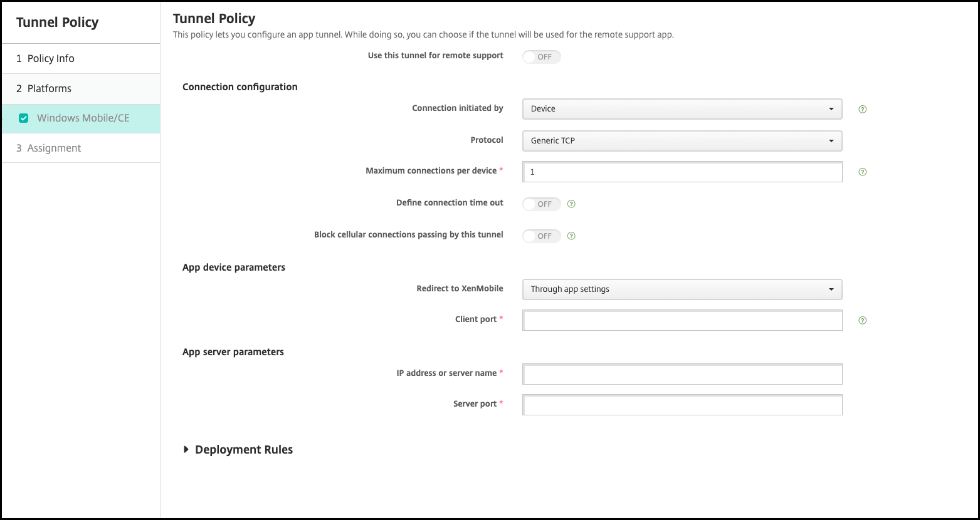
Task: Open the Platforms step in sidebar
Action: tap(49, 88)
